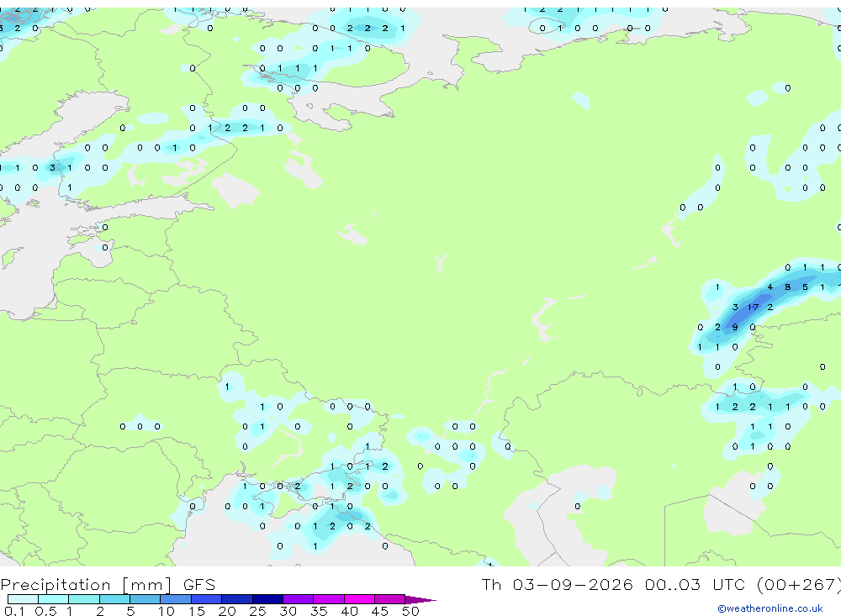841x616 pixels.
Task: Click legend scale label '20'
Action: pyautogui.click(x=227, y=611)
